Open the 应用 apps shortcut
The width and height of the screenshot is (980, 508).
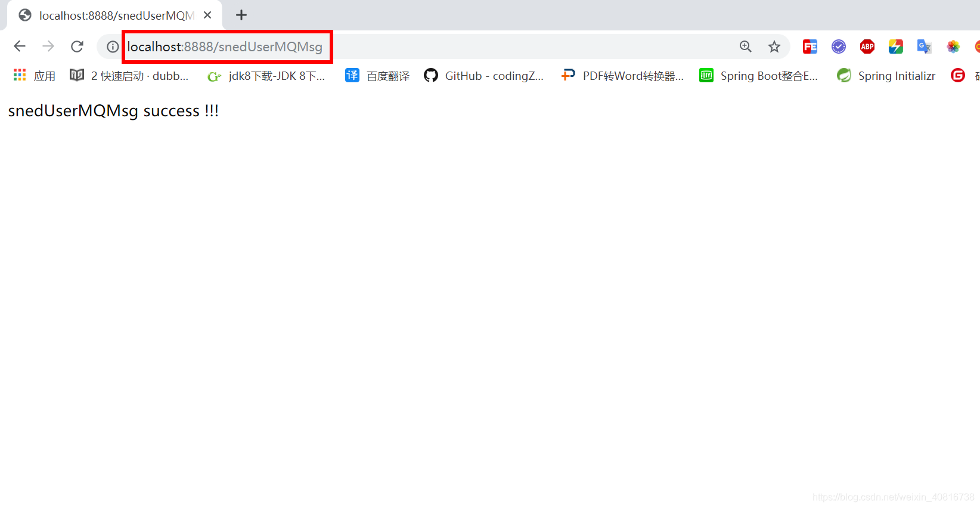click(x=35, y=76)
